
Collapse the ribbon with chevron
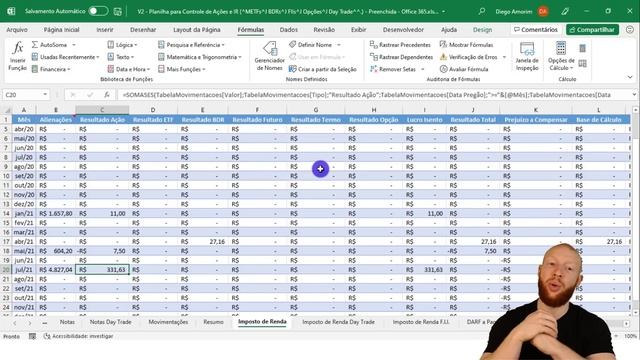[x=630, y=77]
